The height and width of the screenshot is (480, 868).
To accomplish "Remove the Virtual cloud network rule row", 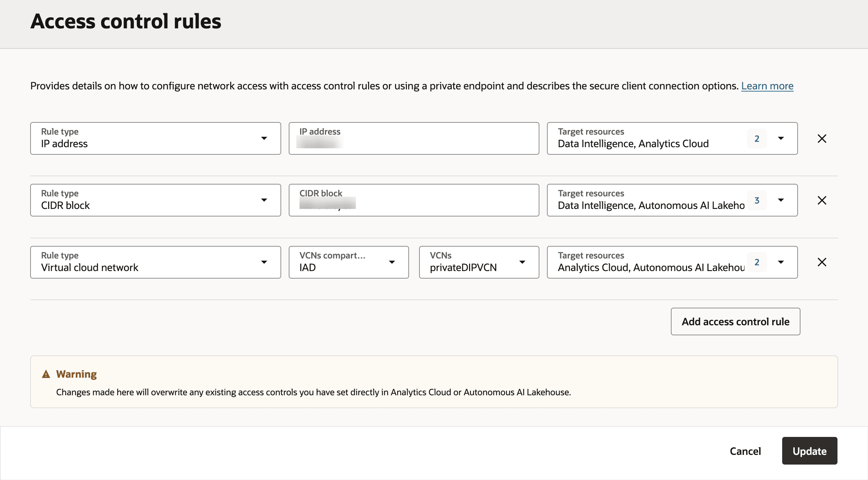I will pos(822,262).
